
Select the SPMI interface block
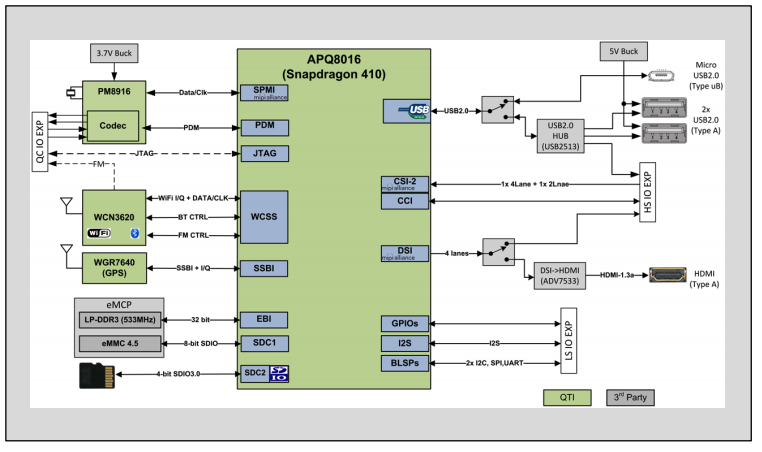point(264,93)
